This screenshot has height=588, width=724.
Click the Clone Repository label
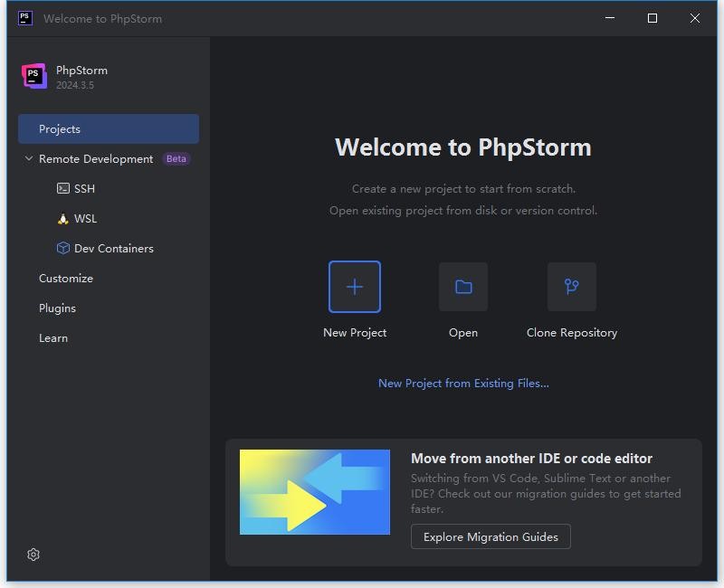pyautogui.click(x=572, y=333)
